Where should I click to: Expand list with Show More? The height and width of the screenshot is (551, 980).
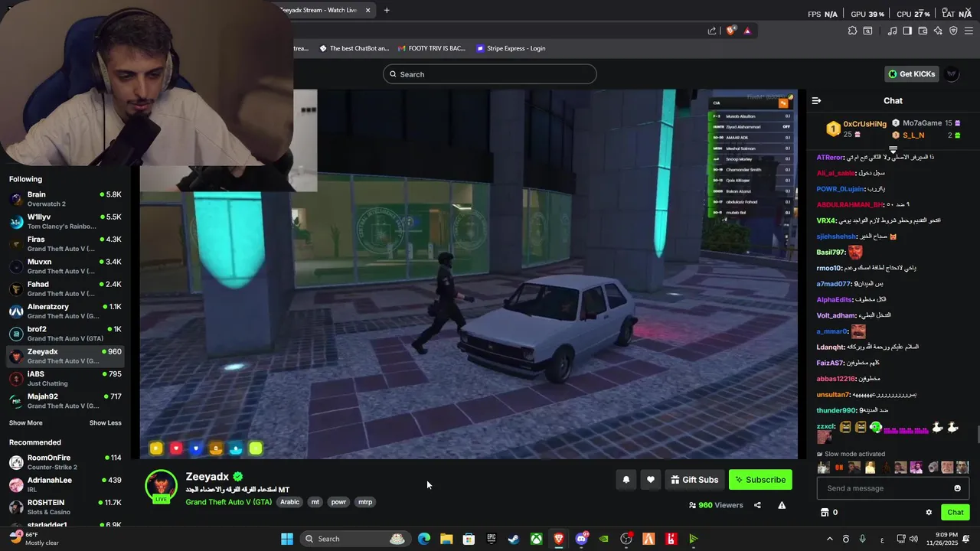point(26,423)
